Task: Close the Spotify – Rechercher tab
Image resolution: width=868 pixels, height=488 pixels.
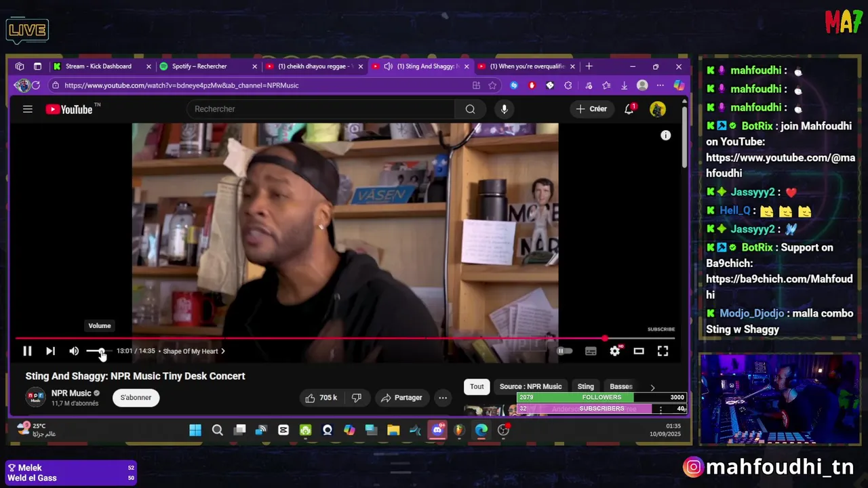Action: (255, 66)
